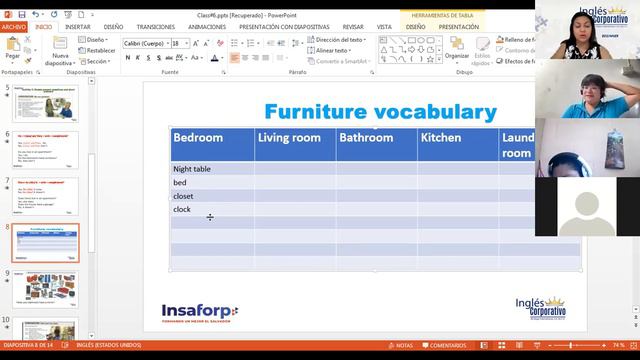The width and height of the screenshot is (640, 360).
Task: Select the star shape in gallery
Action: pyautogui.click(x=430, y=59)
